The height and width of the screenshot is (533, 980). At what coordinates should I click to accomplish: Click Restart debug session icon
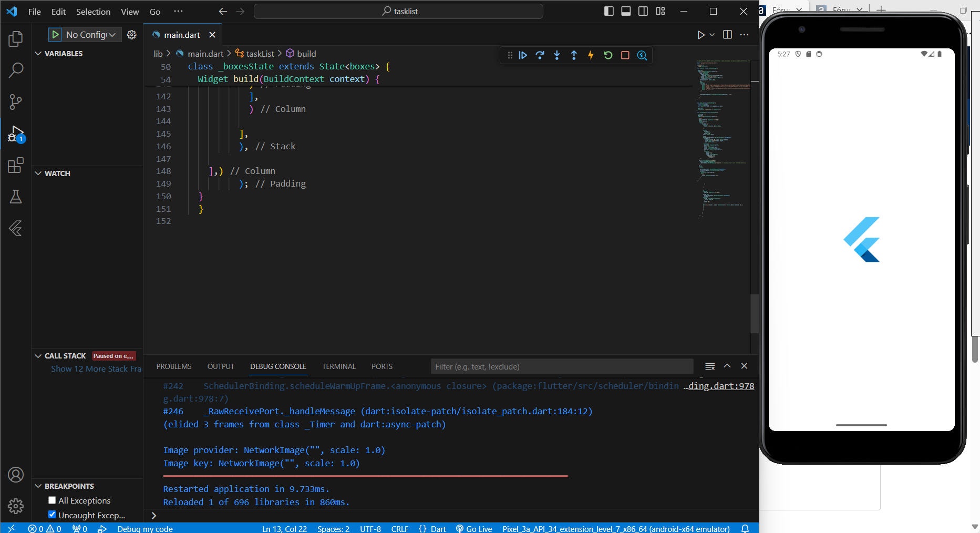[x=608, y=55]
